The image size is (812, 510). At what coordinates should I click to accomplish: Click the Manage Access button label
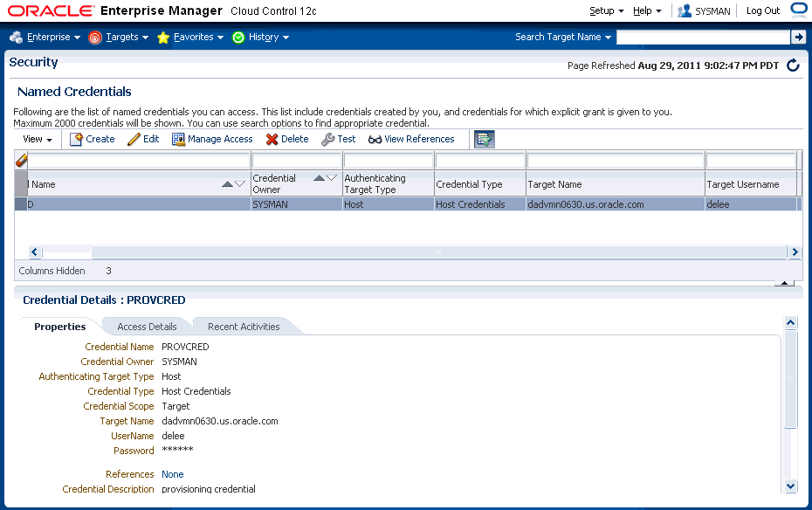click(x=220, y=139)
